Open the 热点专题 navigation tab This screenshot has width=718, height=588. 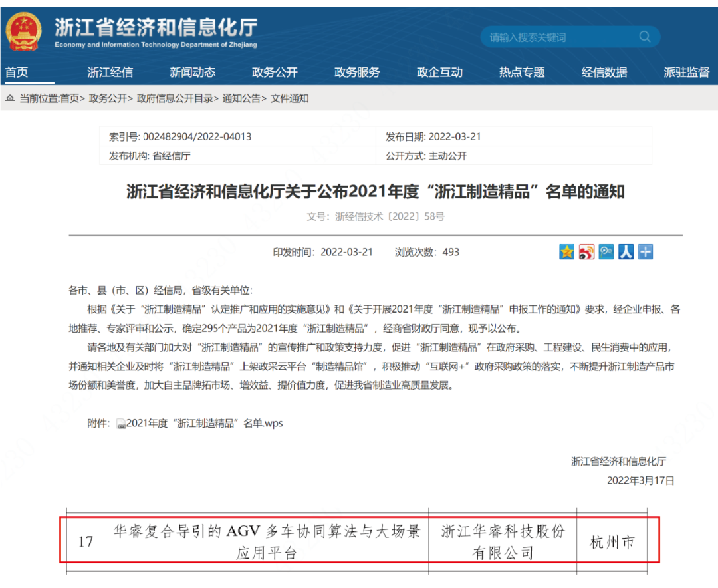[522, 72]
